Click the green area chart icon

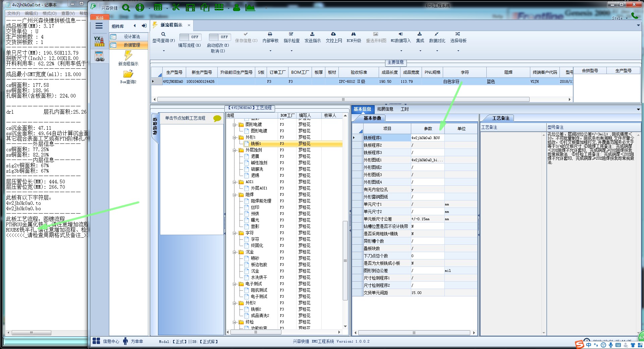(250, 7)
